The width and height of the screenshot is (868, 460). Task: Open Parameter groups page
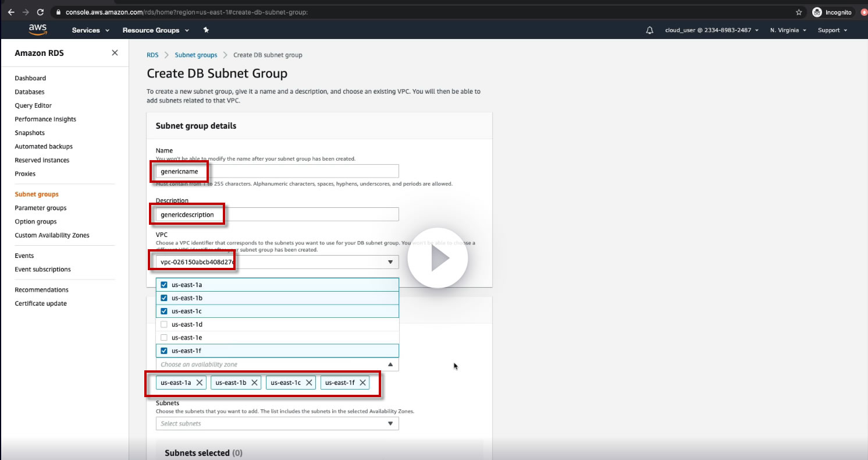tap(41, 208)
